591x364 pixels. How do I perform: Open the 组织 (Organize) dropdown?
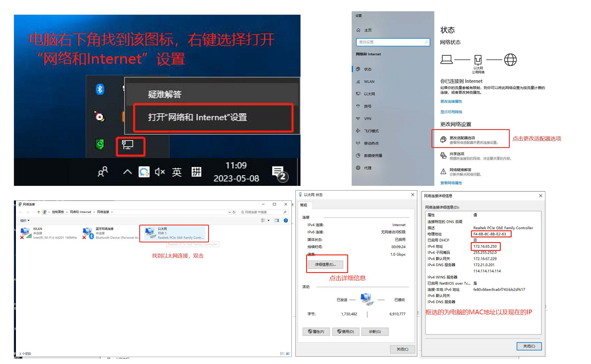click(x=24, y=221)
